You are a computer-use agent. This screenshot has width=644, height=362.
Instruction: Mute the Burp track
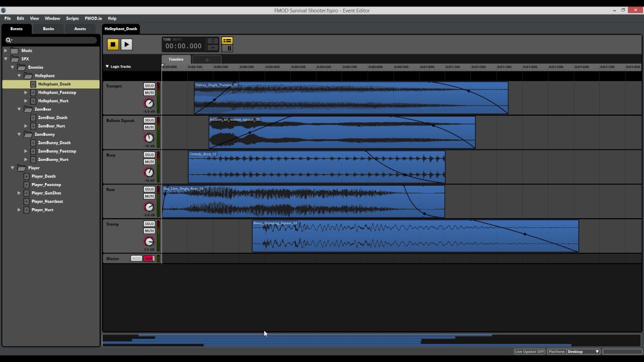pyautogui.click(x=149, y=162)
